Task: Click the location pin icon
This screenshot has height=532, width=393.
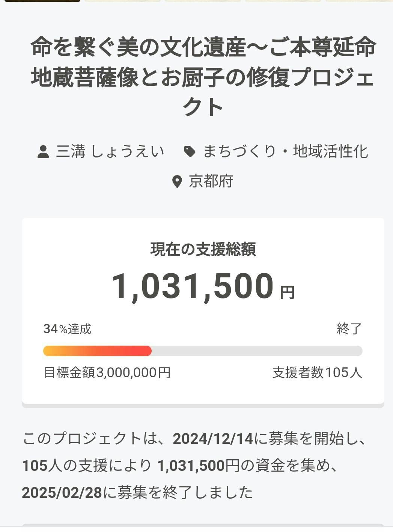Action: [x=177, y=182]
